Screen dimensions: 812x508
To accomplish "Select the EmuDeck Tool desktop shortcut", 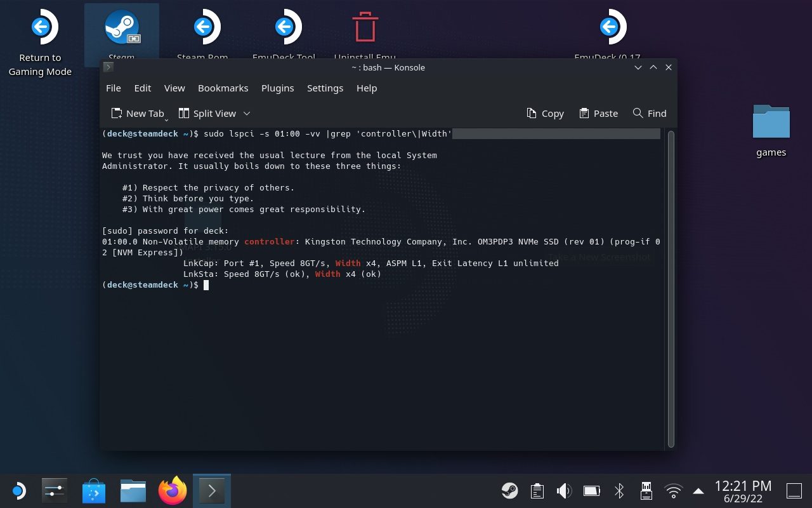I will (284, 33).
